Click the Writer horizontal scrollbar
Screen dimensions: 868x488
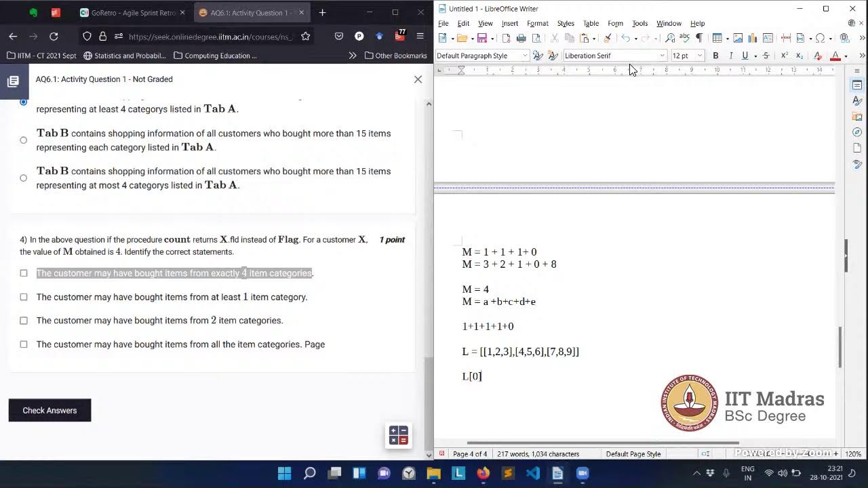pyautogui.click(x=602, y=443)
